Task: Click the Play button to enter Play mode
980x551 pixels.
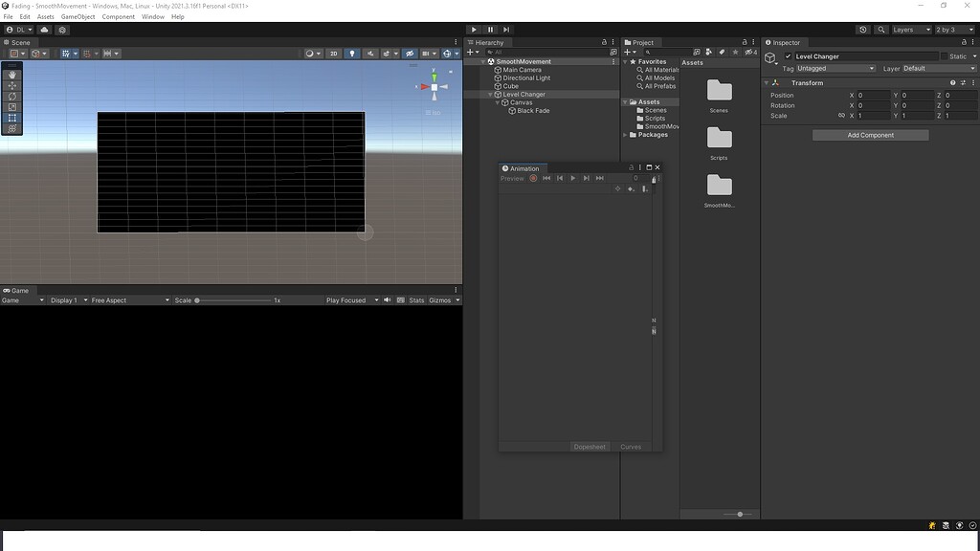Action: [x=474, y=29]
